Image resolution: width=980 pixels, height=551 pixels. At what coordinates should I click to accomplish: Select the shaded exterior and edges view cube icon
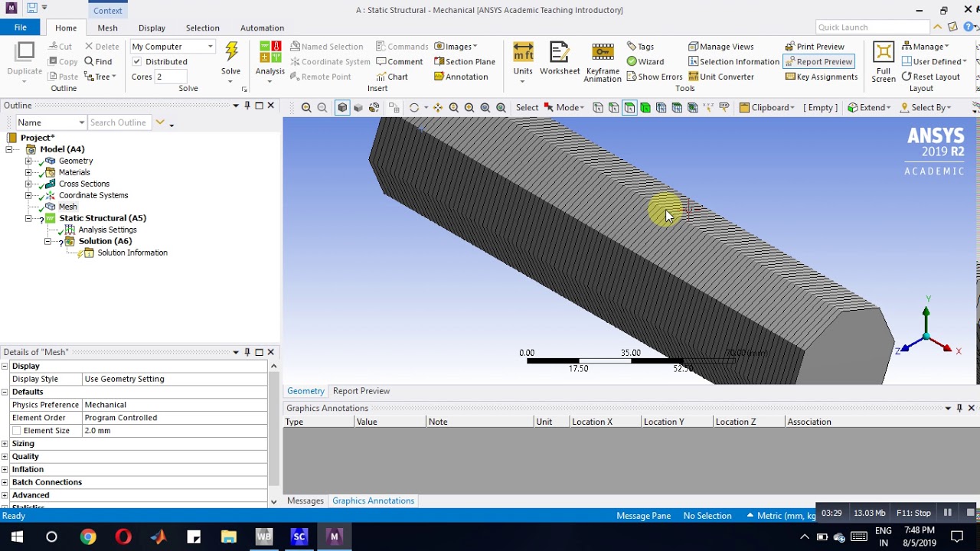tap(342, 108)
